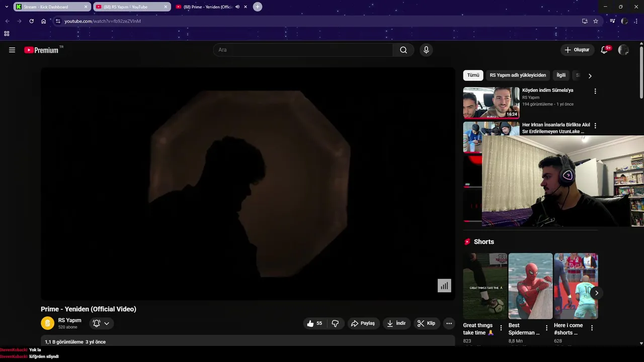
Task: Click the video player area
Action: coord(248,184)
